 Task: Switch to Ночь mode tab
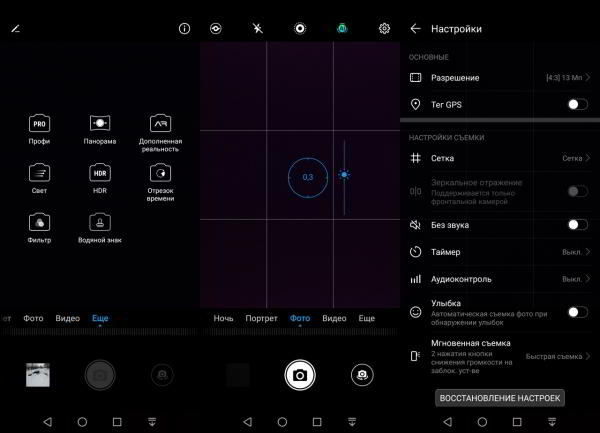pyautogui.click(x=223, y=318)
